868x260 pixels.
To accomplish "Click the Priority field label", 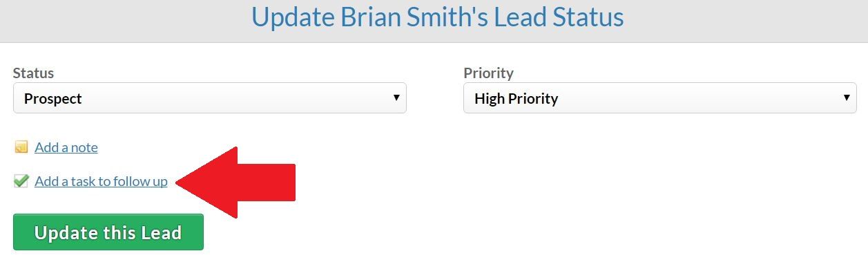I will (488, 73).
